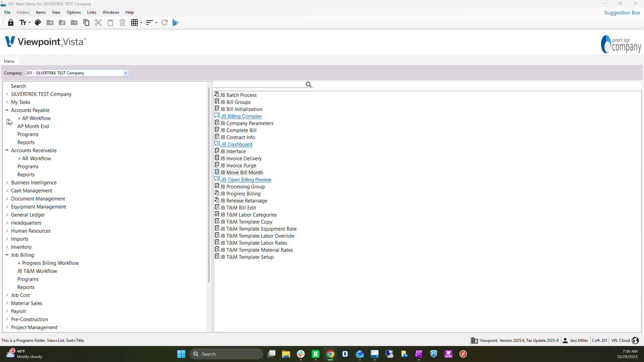Click the trash delete icon
Viewport: 644px width, 362px height.
pyautogui.click(x=122, y=23)
